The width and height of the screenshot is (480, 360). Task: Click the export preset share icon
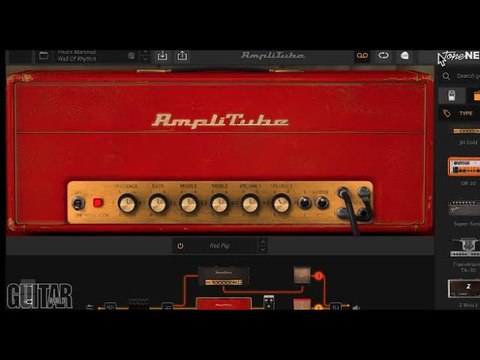coord(182,56)
